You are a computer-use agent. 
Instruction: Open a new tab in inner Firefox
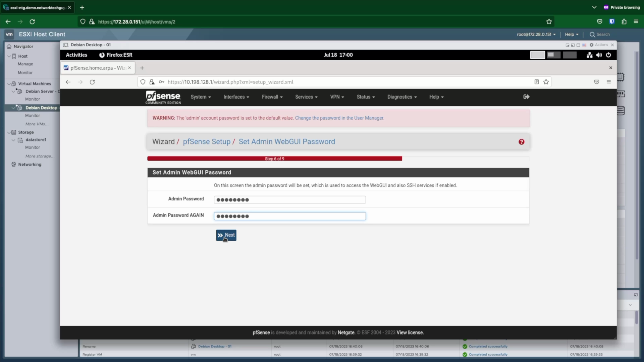[142, 68]
